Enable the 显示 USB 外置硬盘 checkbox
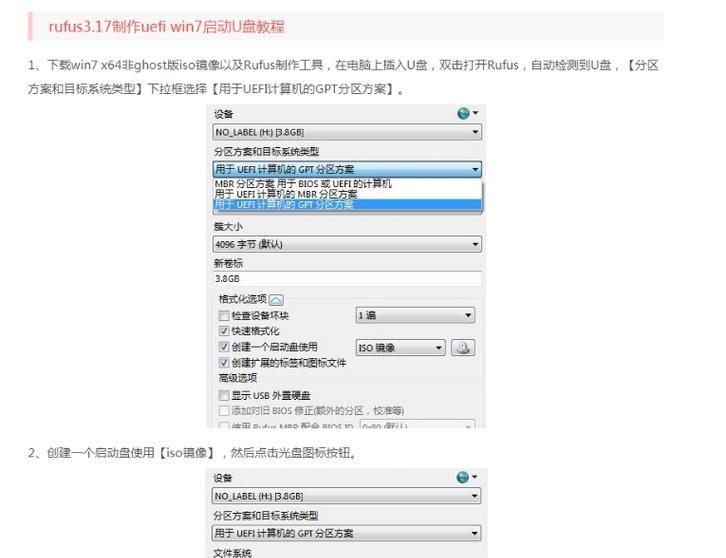Image resolution: width=726 pixels, height=558 pixels. [224, 395]
